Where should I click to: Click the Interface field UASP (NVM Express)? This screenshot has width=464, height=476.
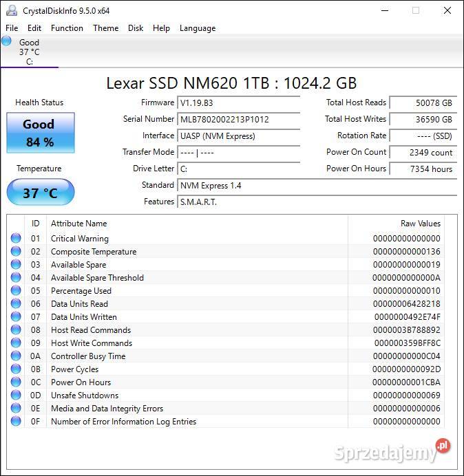[238, 136]
